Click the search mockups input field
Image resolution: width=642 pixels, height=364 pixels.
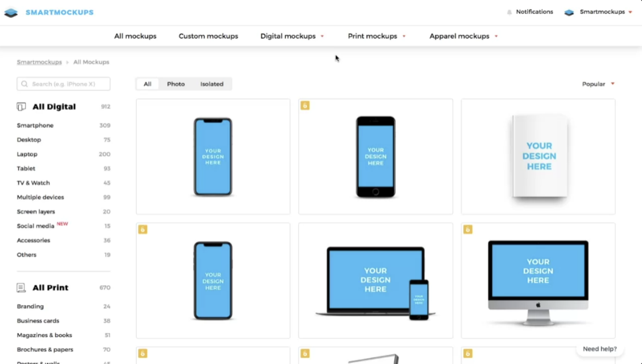tap(64, 84)
